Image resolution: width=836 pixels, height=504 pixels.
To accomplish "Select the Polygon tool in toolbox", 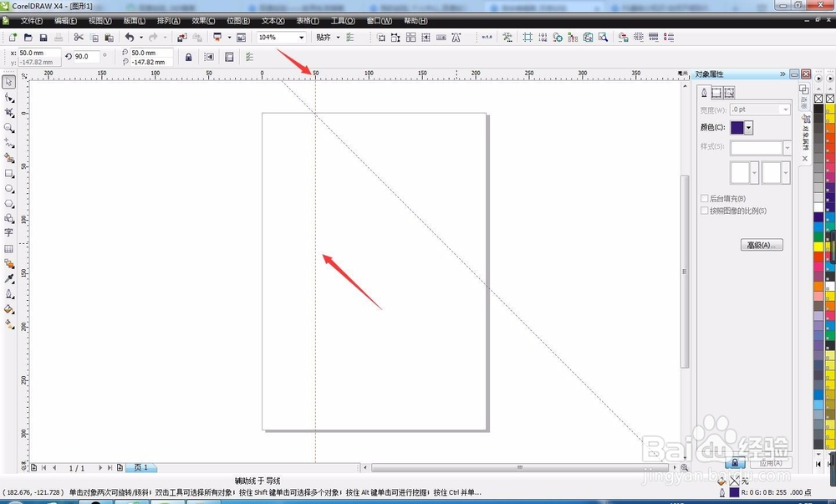I will (9, 203).
